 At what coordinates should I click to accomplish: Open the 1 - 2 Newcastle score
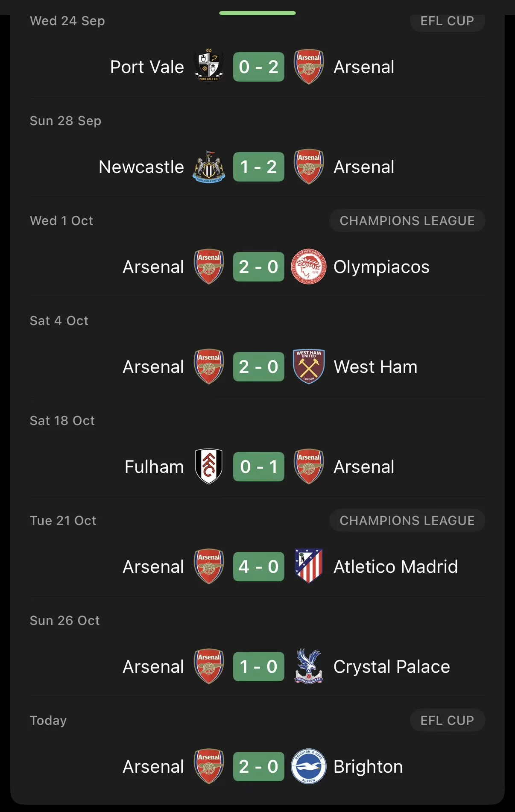[259, 167]
